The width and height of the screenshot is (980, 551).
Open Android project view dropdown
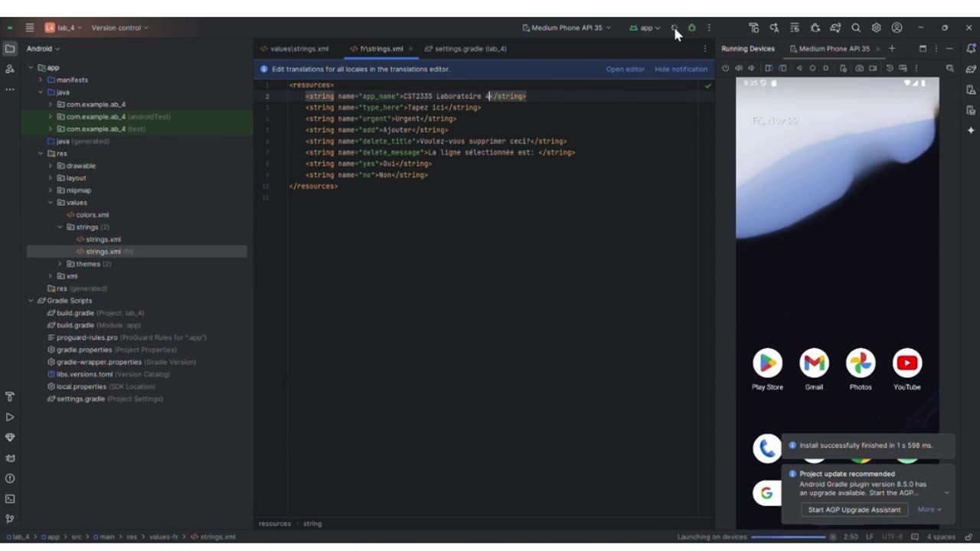[43, 48]
